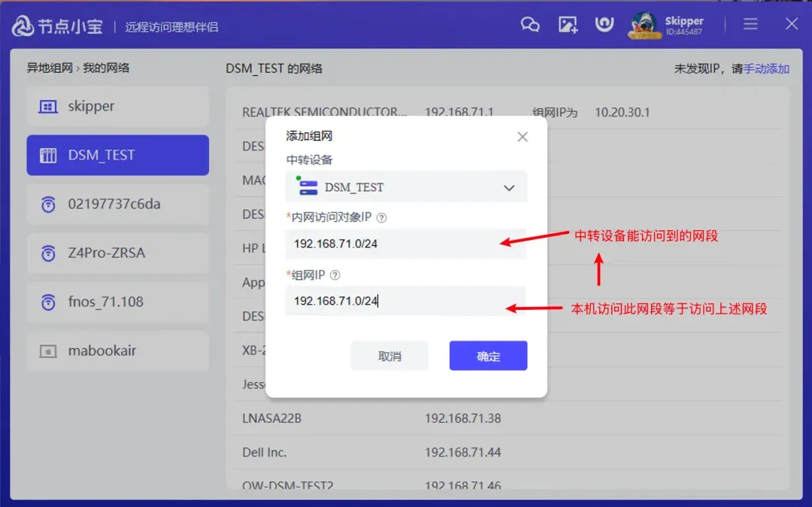Click the 组网IP input field
This screenshot has width=812, height=507.
click(x=406, y=301)
